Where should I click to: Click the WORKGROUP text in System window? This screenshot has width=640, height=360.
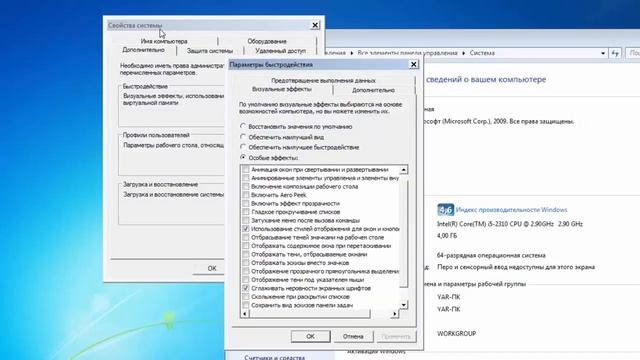click(456, 333)
